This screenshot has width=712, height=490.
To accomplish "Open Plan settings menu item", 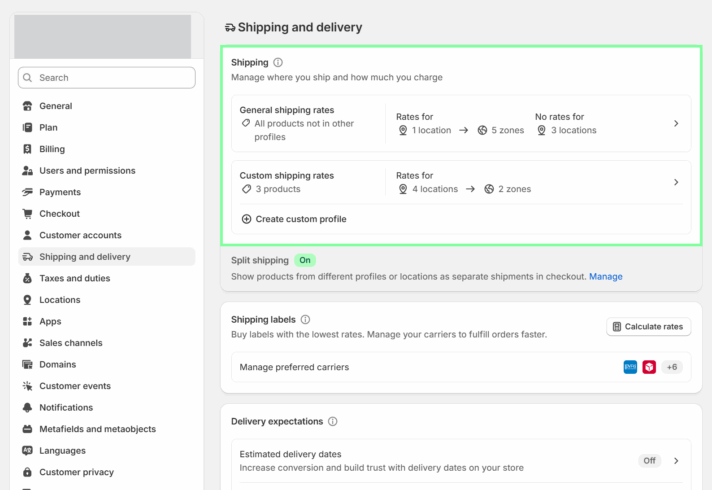I will click(107, 128).
